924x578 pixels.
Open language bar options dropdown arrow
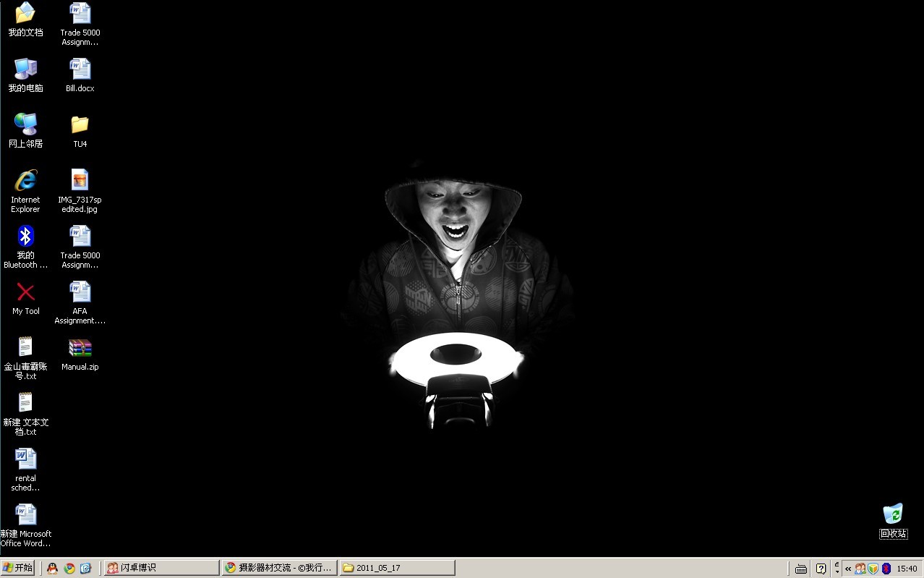click(x=837, y=571)
